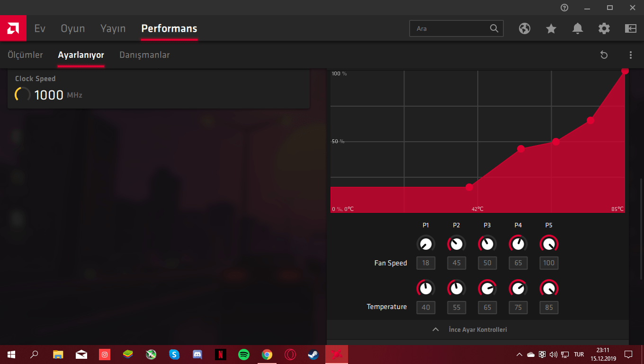Open the three-dot more options menu
Image resolution: width=644 pixels, height=364 pixels.
click(x=631, y=55)
